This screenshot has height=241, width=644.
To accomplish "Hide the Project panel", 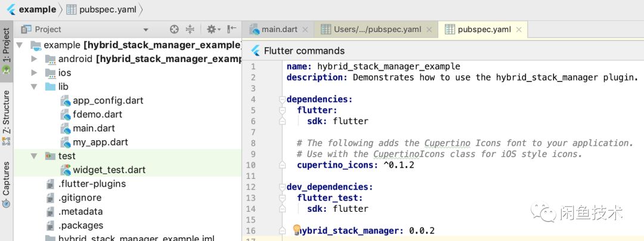I will (231, 29).
